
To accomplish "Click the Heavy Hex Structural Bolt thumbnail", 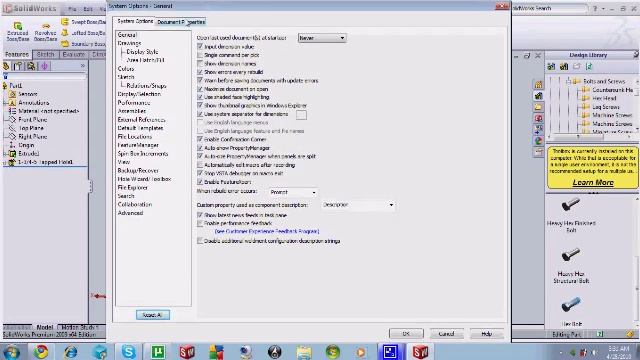I will tap(570, 255).
